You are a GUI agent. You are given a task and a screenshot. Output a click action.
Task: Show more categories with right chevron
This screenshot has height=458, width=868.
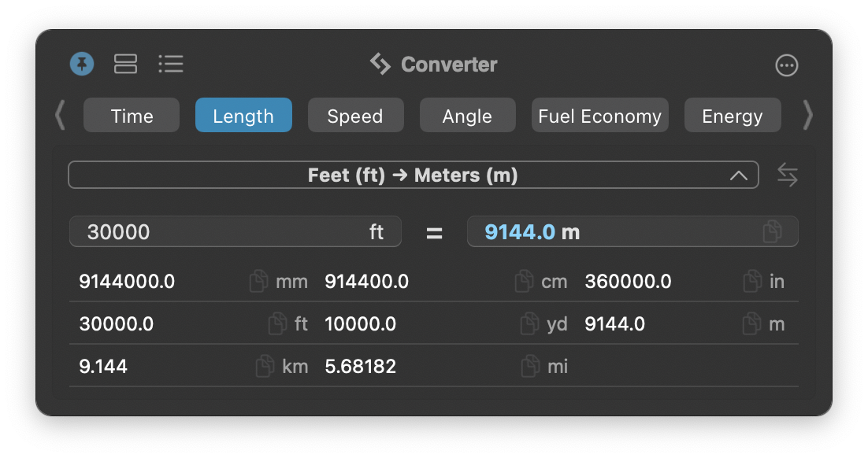pos(807,115)
